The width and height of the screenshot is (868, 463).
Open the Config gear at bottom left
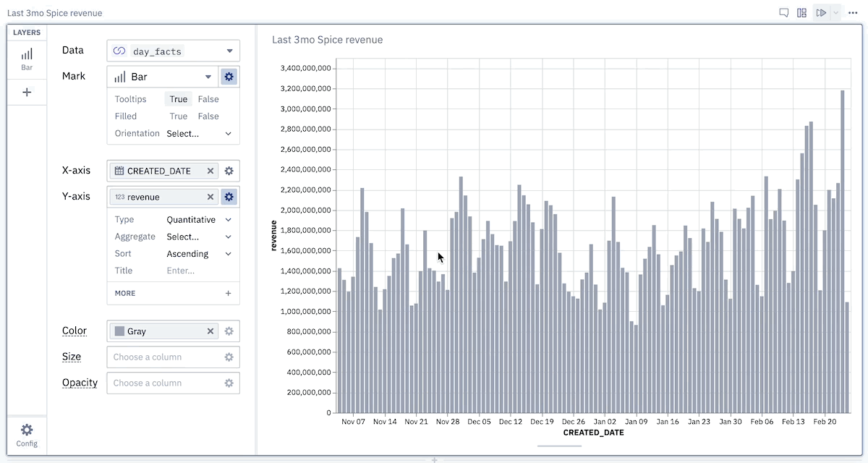(27, 435)
